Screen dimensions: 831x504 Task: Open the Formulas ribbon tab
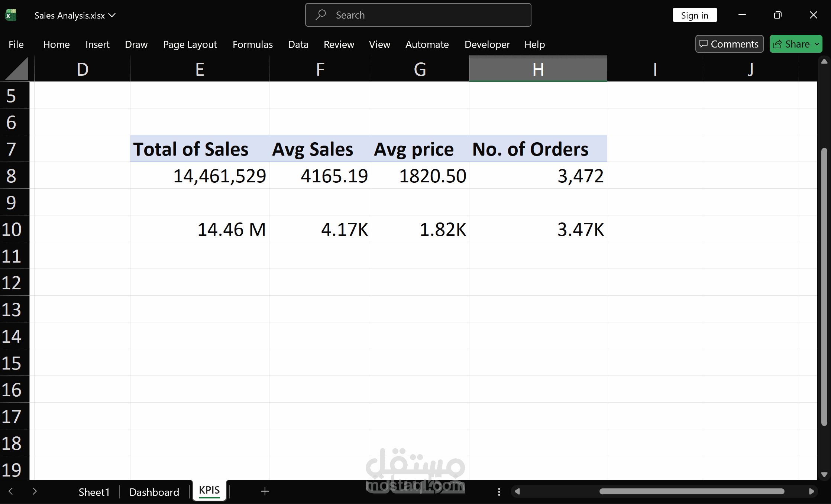pyautogui.click(x=252, y=45)
